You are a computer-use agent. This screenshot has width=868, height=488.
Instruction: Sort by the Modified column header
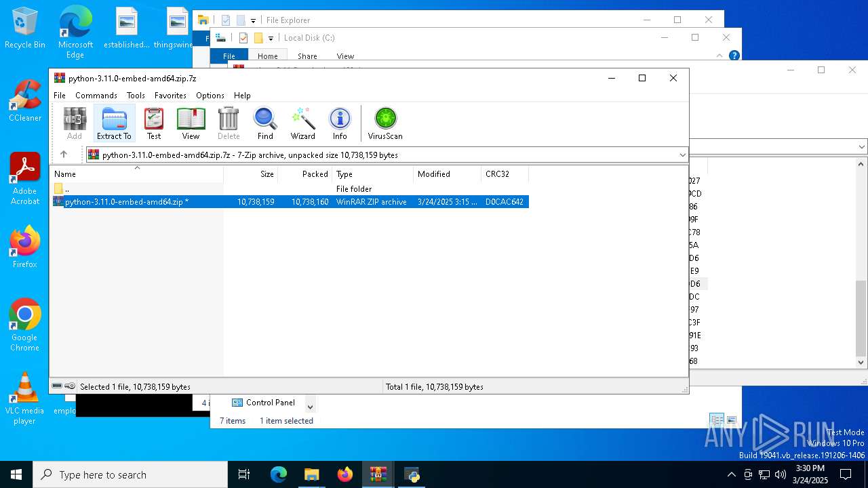pyautogui.click(x=448, y=174)
